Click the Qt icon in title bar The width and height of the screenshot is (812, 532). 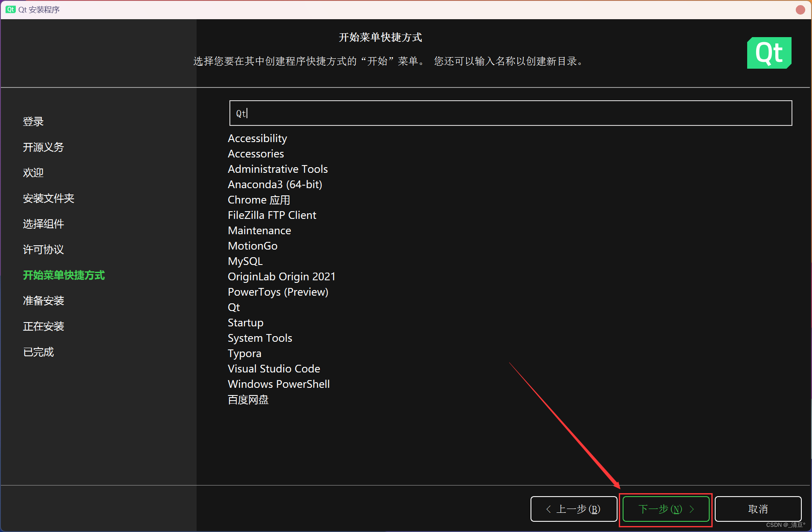pos(11,9)
